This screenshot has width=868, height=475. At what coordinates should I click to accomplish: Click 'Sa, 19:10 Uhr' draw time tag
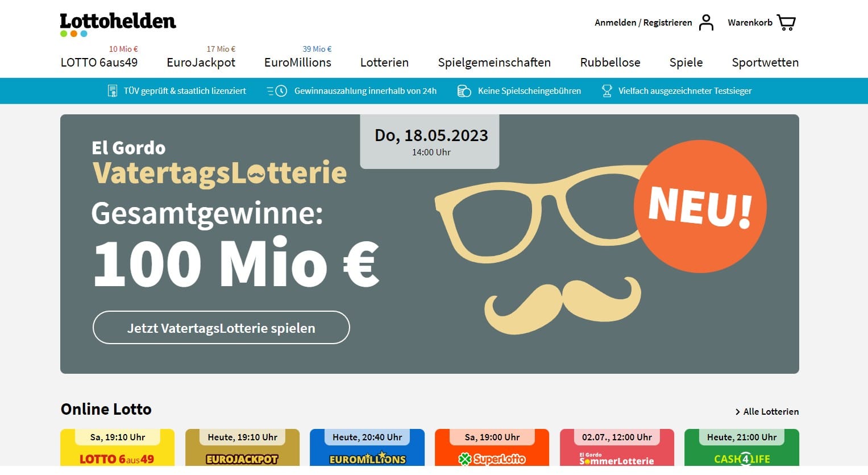[118, 437]
